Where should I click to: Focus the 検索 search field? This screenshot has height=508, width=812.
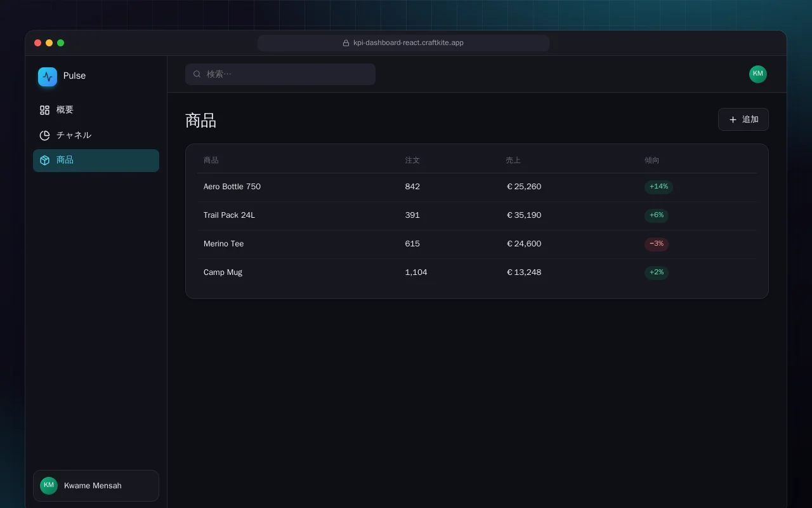coord(280,74)
